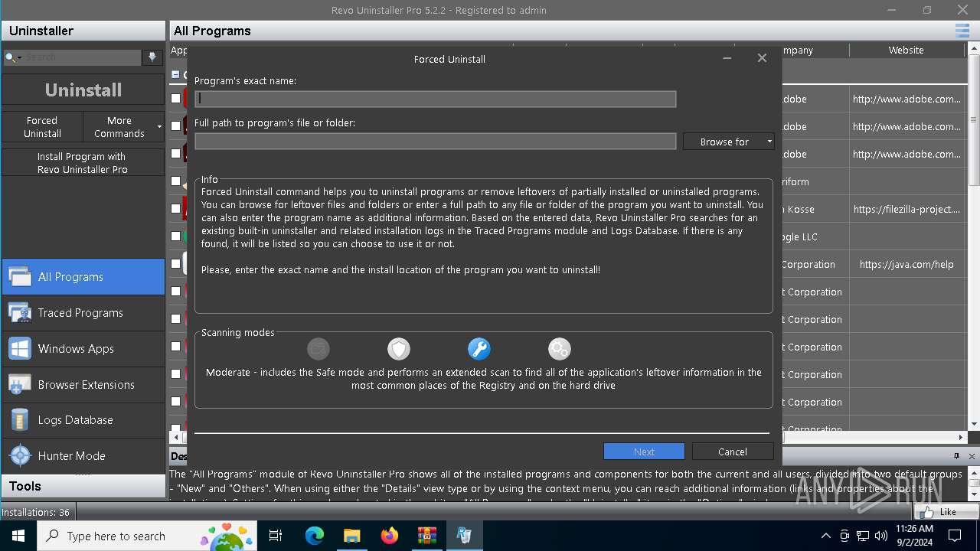Click the https://filezilla-project website cell
Image resolution: width=980 pixels, height=551 pixels.
coord(906,209)
